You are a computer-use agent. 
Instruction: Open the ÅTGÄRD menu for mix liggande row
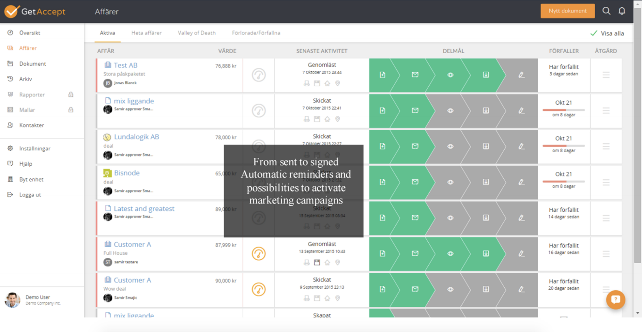click(x=606, y=111)
